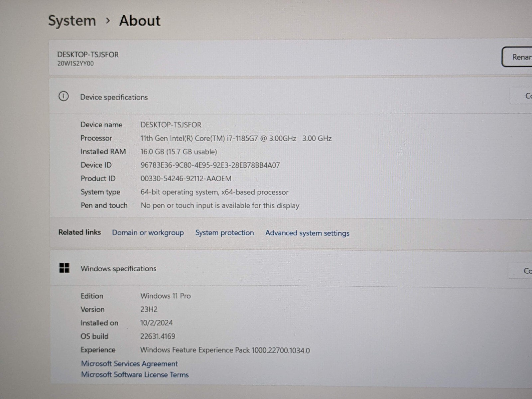The height and width of the screenshot is (399, 532).
Task: Click the Experience label
Action: tap(98, 350)
